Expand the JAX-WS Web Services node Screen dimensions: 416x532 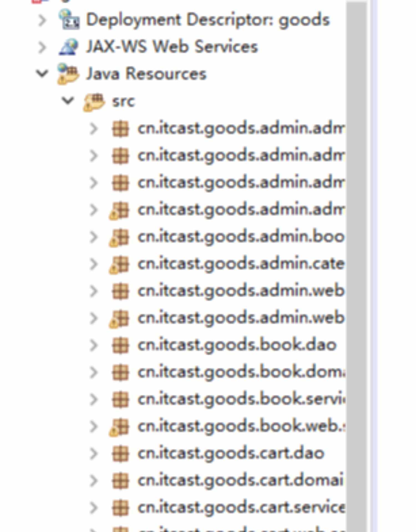[x=42, y=47]
